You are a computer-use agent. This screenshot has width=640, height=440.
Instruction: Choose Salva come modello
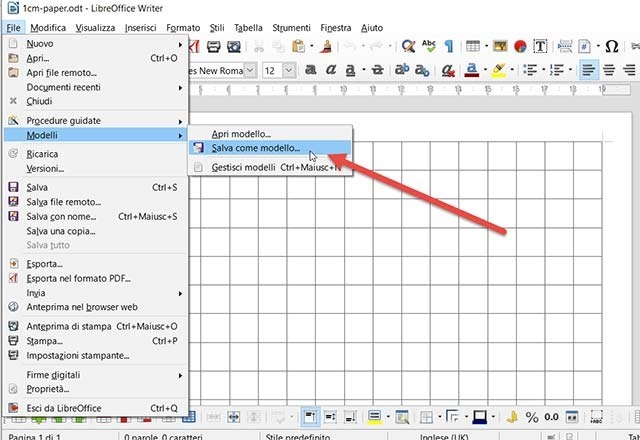pos(270,148)
